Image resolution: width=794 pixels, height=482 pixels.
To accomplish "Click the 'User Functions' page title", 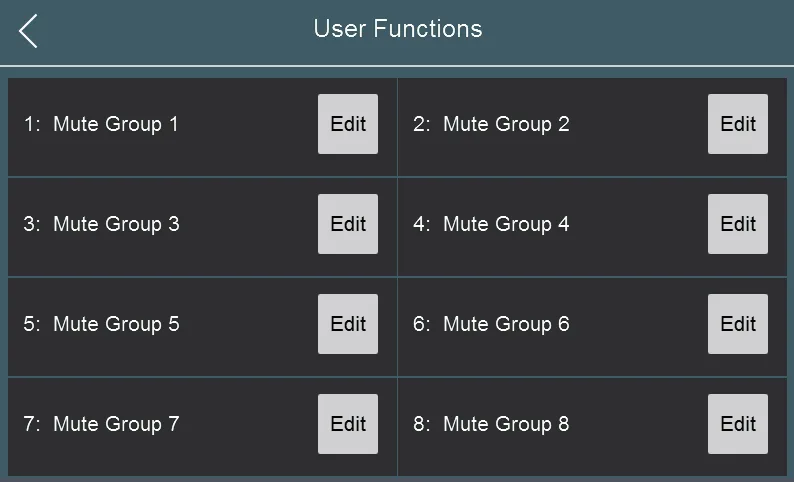I will [x=398, y=29].
